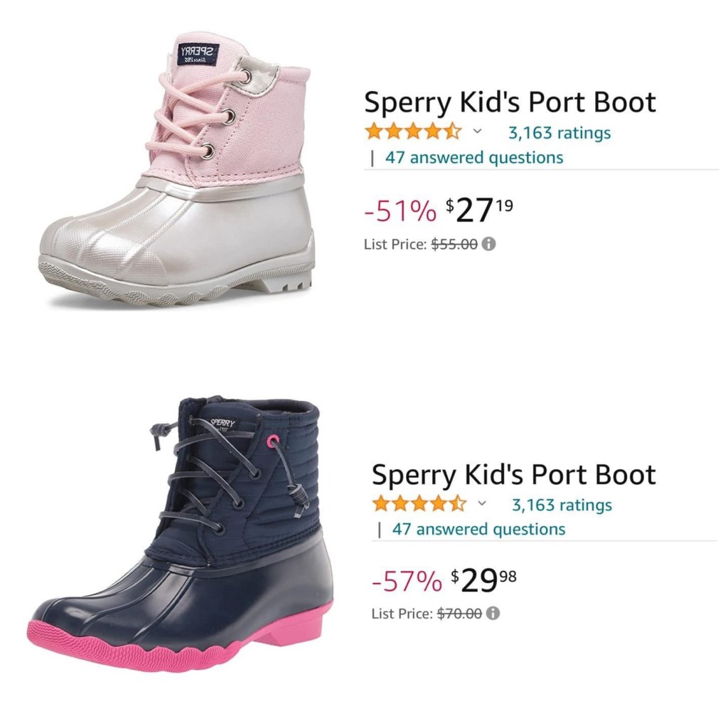This screenshot has height=728, width=728.
Task: Click the crossed-out $55.00 list price
Action: (454, 245)
